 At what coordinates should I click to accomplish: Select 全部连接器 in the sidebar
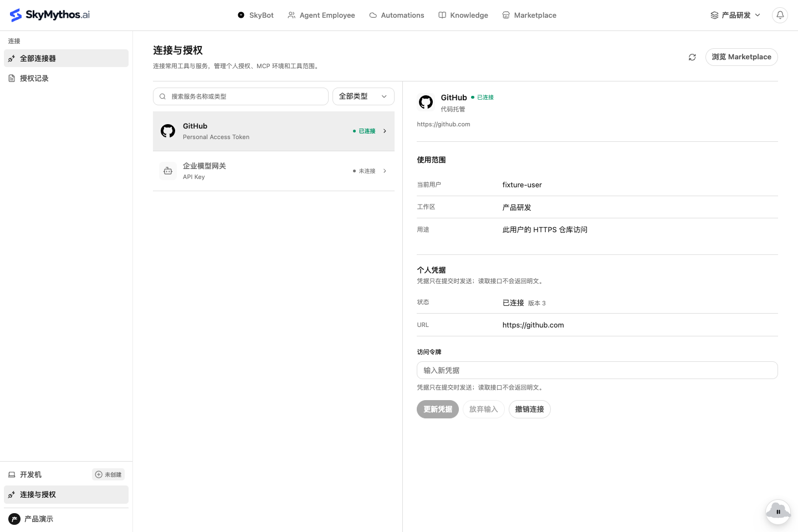(66, 58)
